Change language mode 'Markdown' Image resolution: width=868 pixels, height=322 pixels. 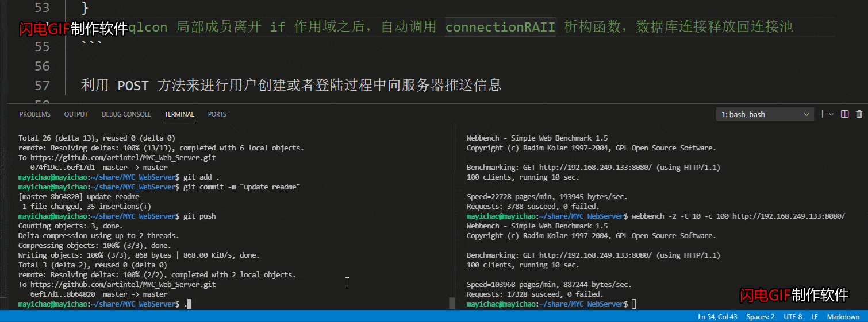pos(843,317)
